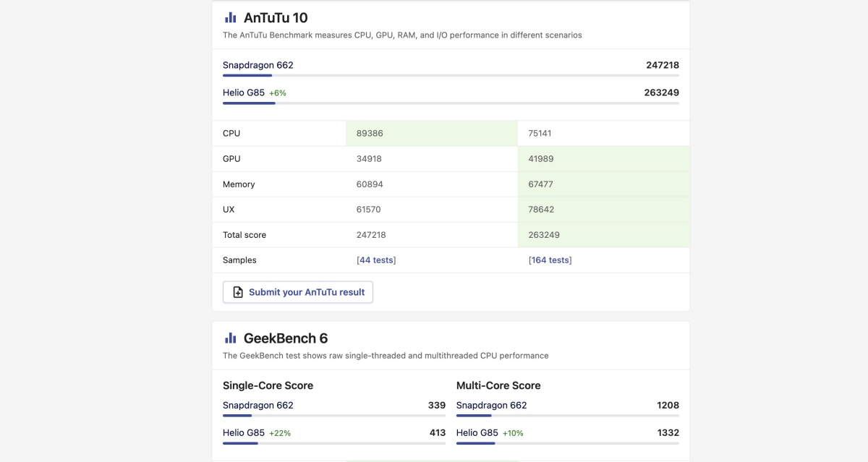This screenshot has width=868, height=462.
Task: Select the 247218 score above the Snapdragon bar
Action: [663, 65]
